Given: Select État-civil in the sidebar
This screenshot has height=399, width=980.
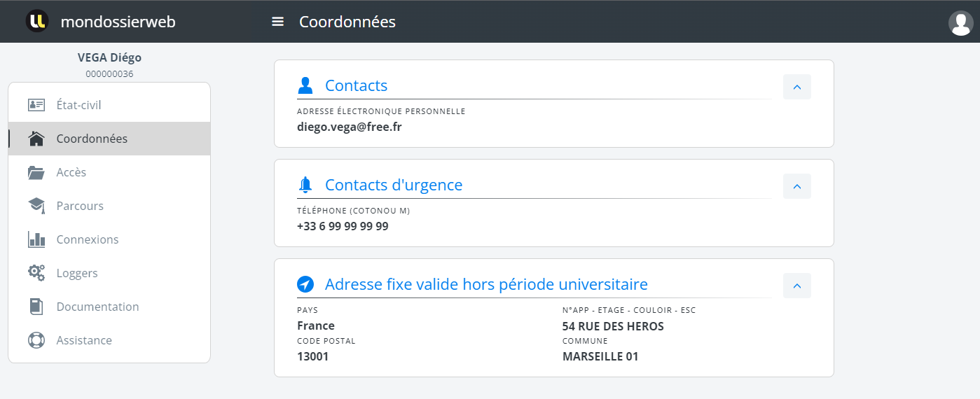Looking at the screenshot, I should (x=78, y=105).
